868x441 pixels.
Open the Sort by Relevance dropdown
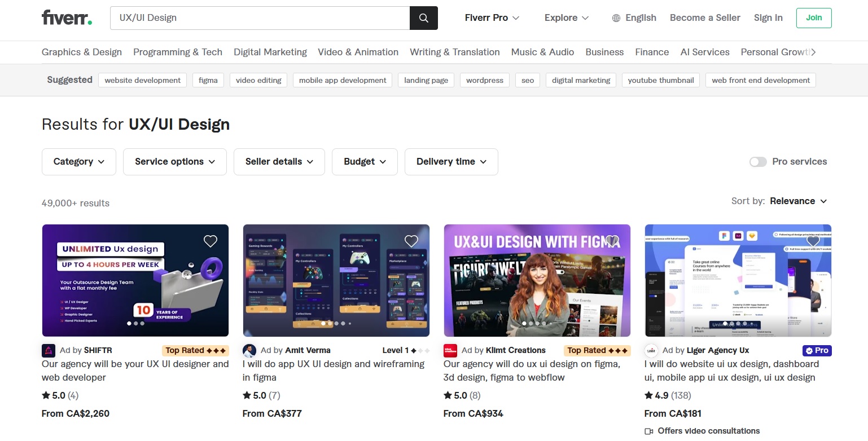coord(798,201)
